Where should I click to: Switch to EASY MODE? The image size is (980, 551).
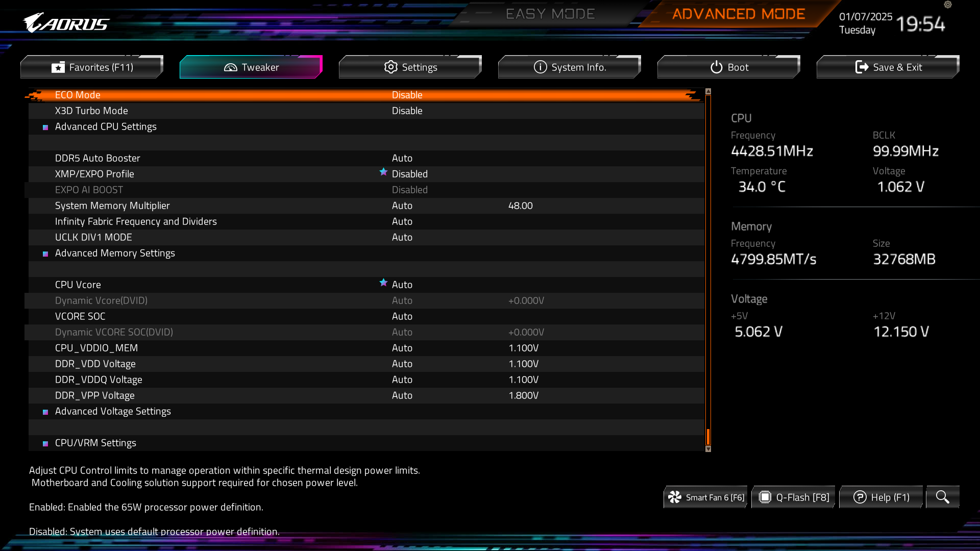(550, 14)
